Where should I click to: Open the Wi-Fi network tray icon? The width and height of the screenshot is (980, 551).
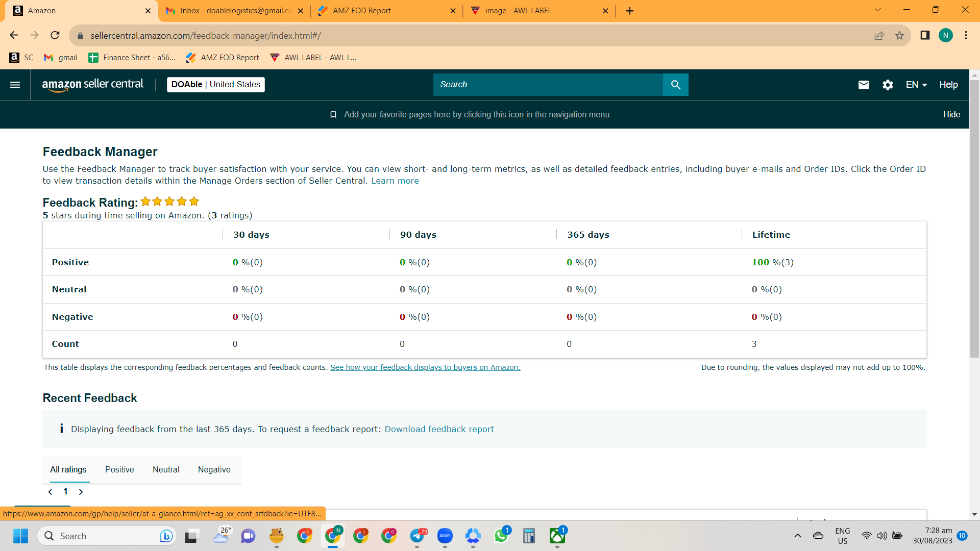(867, 536)
